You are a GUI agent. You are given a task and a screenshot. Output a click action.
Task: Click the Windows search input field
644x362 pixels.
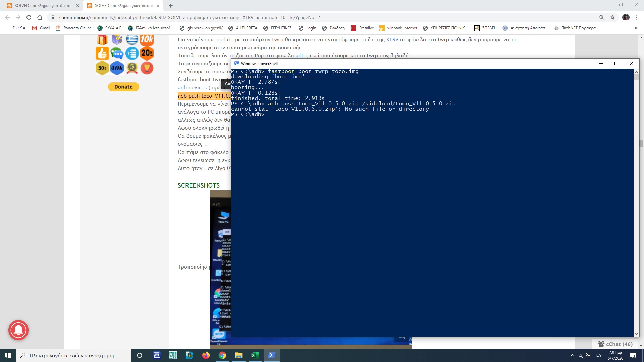pyautogui.click(x=72, y=355)
